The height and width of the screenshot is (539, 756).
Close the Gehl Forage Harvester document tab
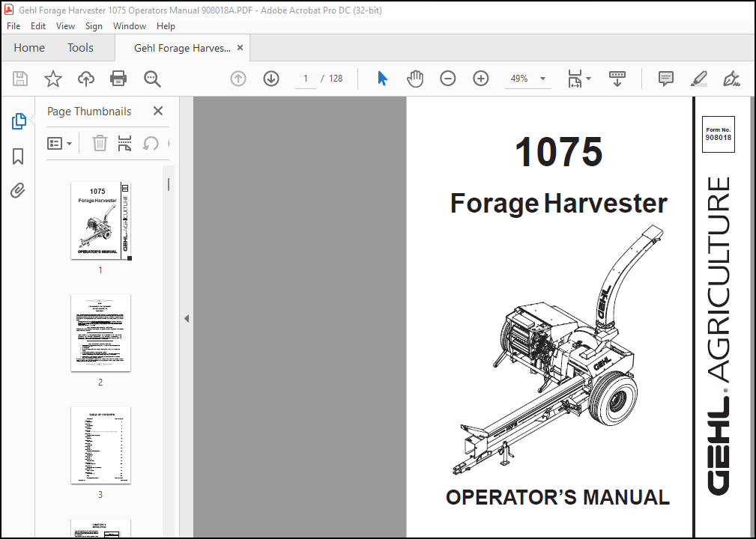click(240, 48)
